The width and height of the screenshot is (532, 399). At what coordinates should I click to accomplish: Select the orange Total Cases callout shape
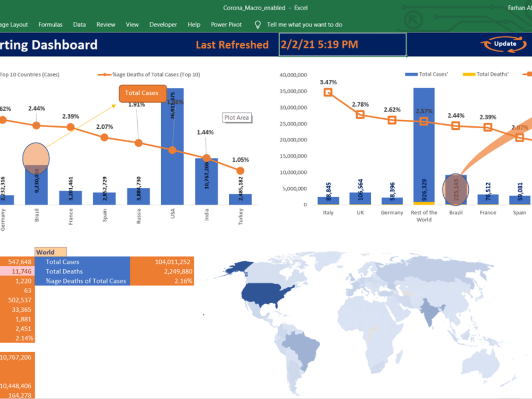(x=142, y=93)
